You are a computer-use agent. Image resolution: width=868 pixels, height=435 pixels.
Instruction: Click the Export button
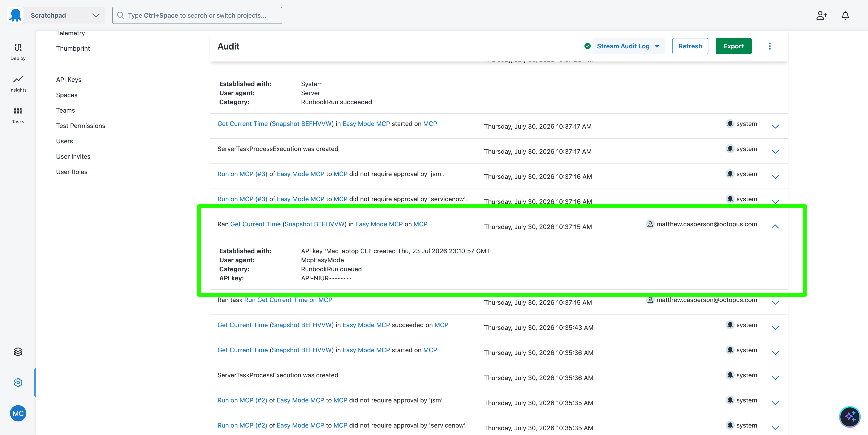(x=733, y=46)
